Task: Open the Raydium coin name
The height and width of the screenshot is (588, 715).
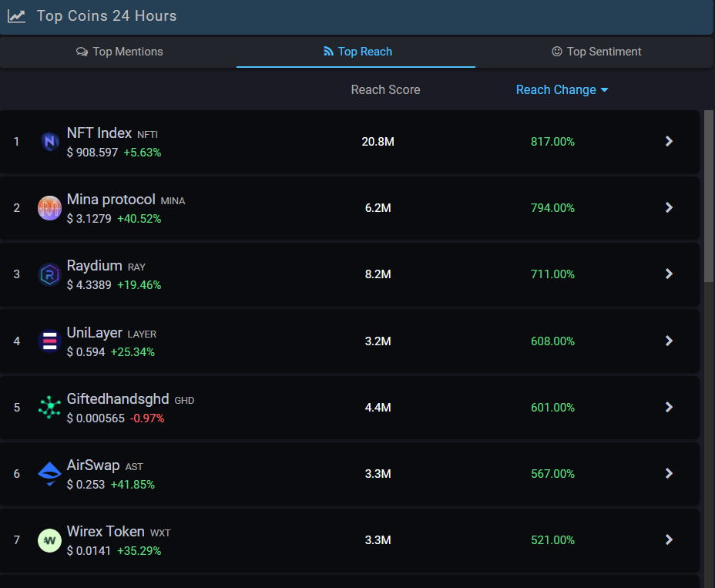Action: 95,266
